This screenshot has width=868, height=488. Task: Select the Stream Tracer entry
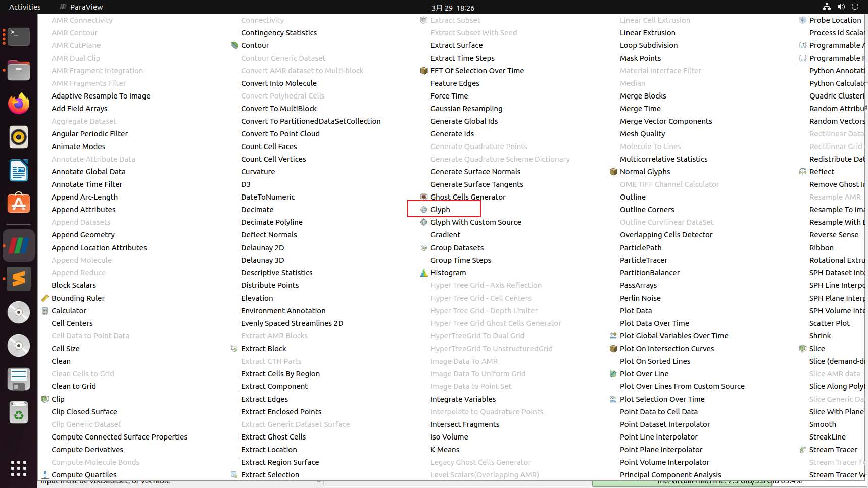click(833, 450)
